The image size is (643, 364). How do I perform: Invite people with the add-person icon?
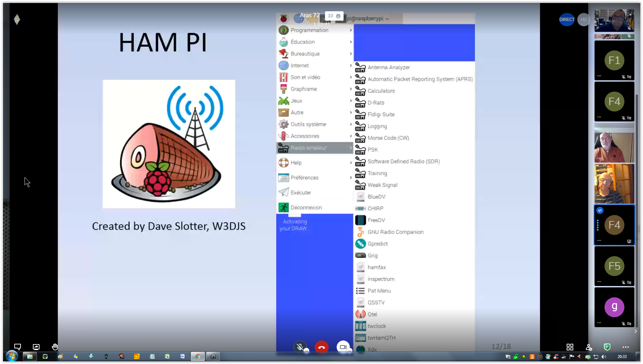[589, 347]
